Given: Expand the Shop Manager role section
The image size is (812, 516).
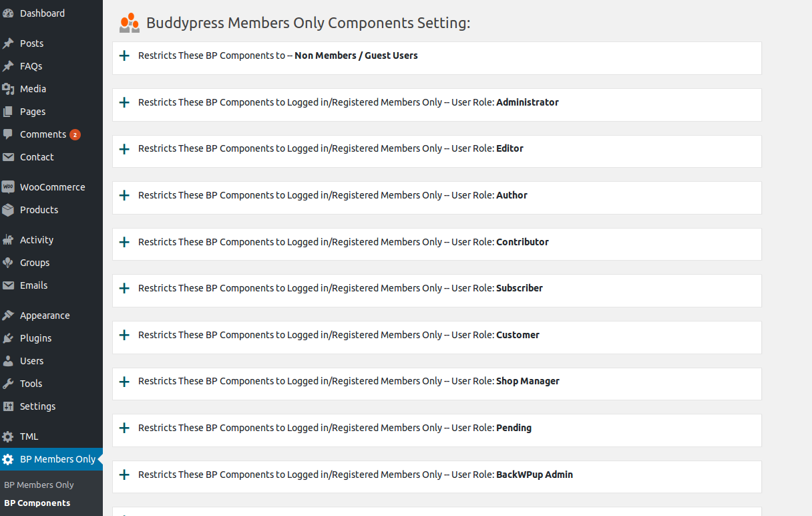Looking at the screenshot, I should click(x=124, y=382).
